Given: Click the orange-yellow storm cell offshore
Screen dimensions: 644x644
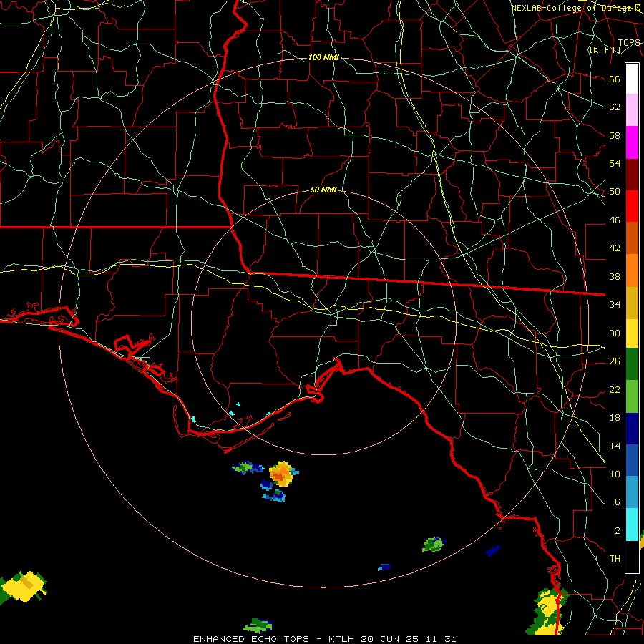Looking at the screenshot, I should click(283, 474).
